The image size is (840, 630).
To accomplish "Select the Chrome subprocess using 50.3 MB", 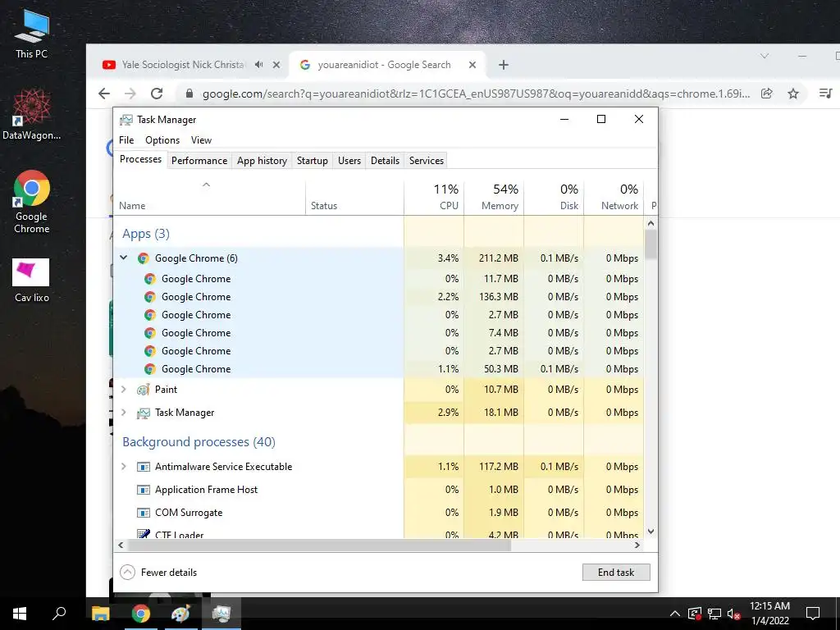I will pyautogui.click(x=378, y=369).
